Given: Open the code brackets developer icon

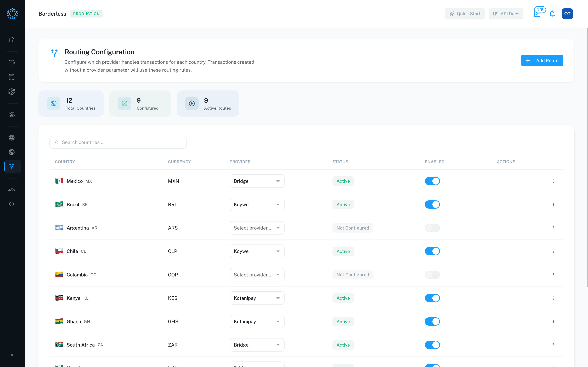Looking at the screenshot, I should [12, 204].
